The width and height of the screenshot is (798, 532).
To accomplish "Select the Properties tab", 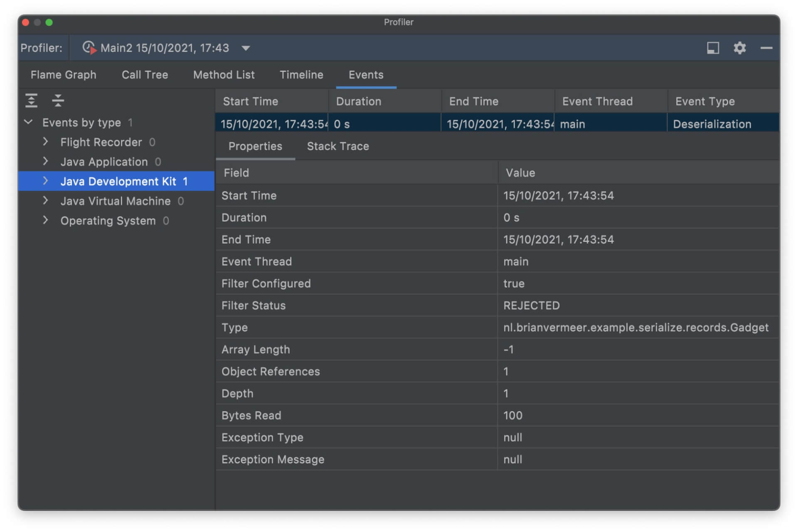I will click(x=255, y=146).
